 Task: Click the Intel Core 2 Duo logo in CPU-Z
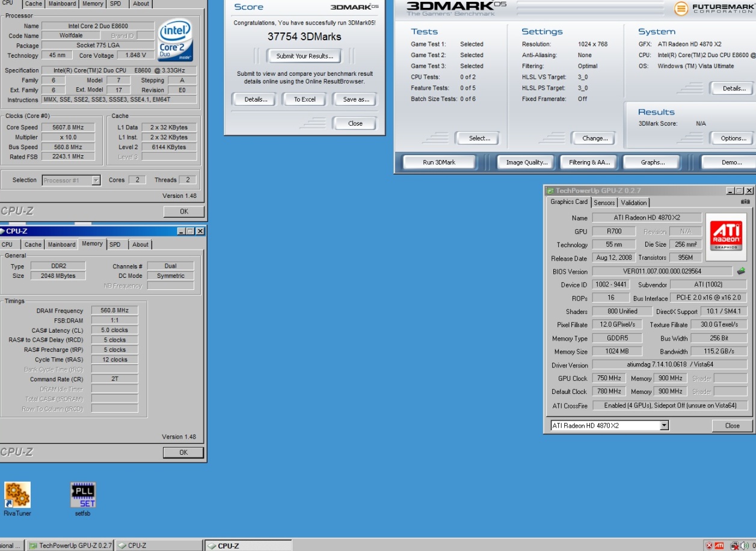tap(175, 40)
